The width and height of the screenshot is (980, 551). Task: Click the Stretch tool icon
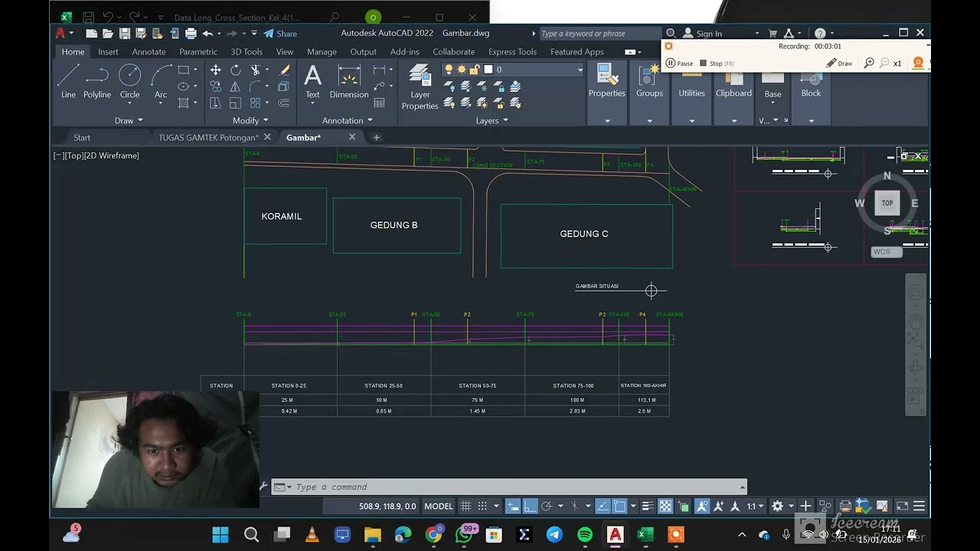[216, 103]
